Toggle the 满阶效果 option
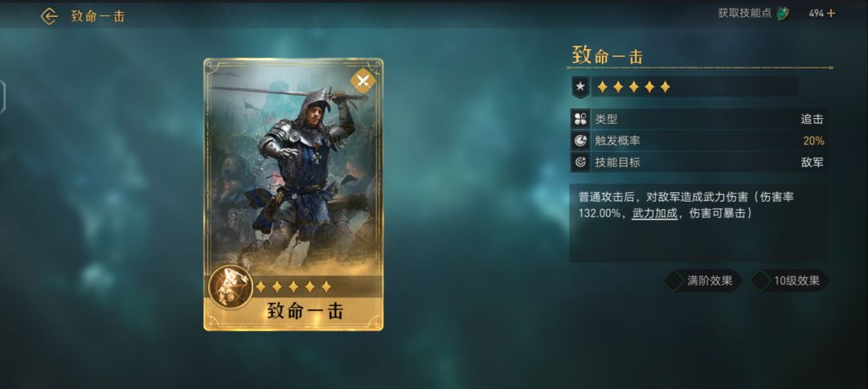Screen dimensions: 868x389 click(x=702, y=280)
